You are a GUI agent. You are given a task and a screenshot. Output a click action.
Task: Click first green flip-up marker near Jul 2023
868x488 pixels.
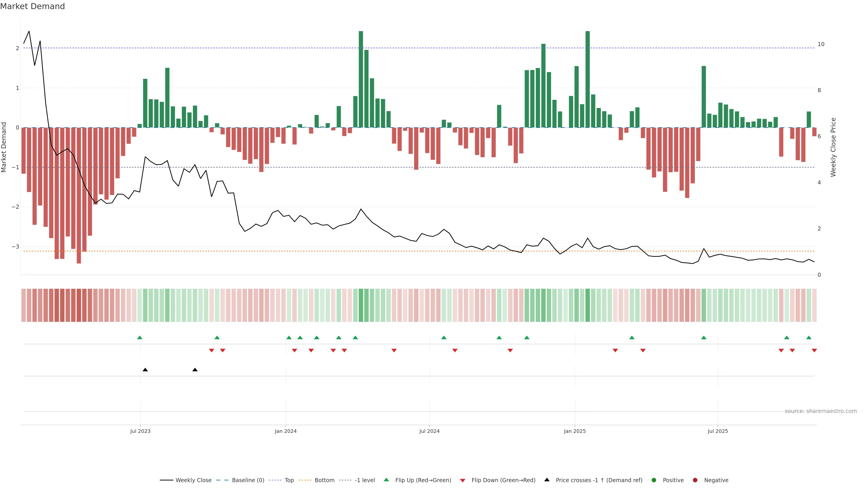[140, 338]
